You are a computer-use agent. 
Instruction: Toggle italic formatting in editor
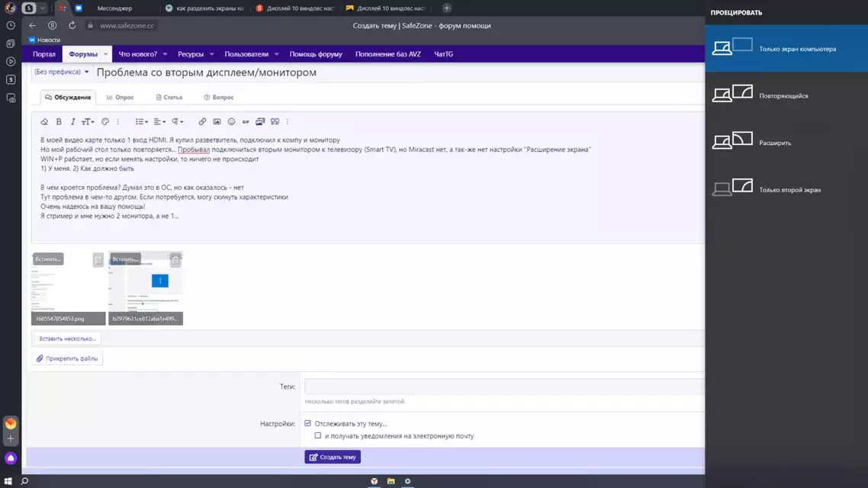point(72,122)
